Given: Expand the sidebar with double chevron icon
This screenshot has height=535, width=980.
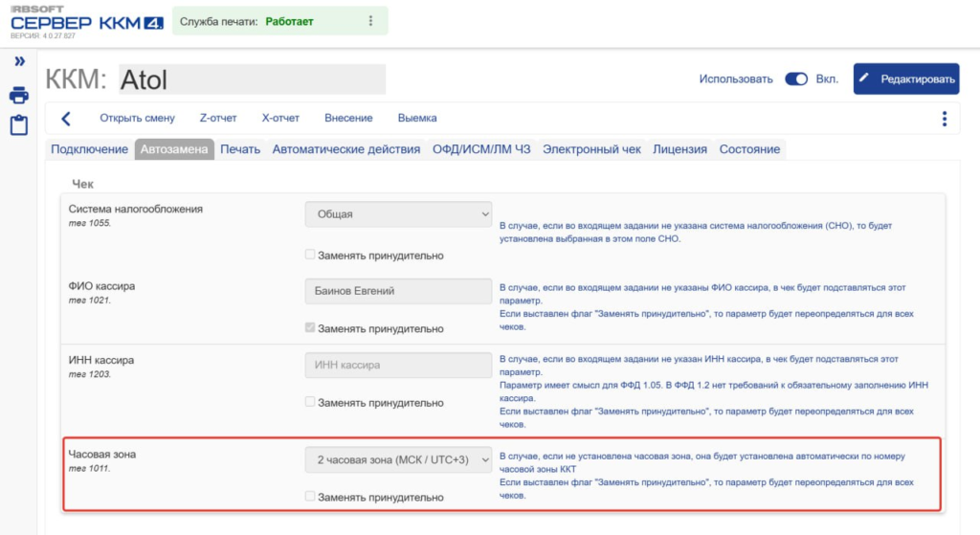Looking at the screenshot, I should pyautogui.click(x=19, y=61).
